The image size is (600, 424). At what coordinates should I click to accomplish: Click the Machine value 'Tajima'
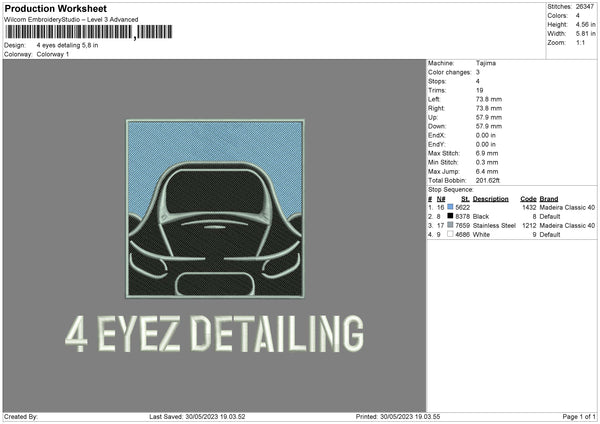click(x=486, y=63)
